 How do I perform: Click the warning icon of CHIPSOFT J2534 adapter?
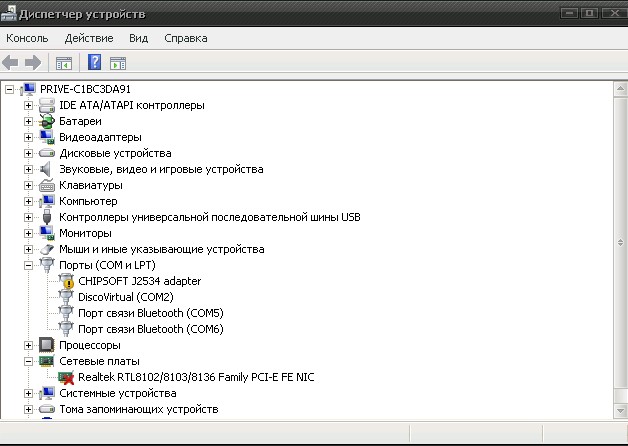click(66, 281)
